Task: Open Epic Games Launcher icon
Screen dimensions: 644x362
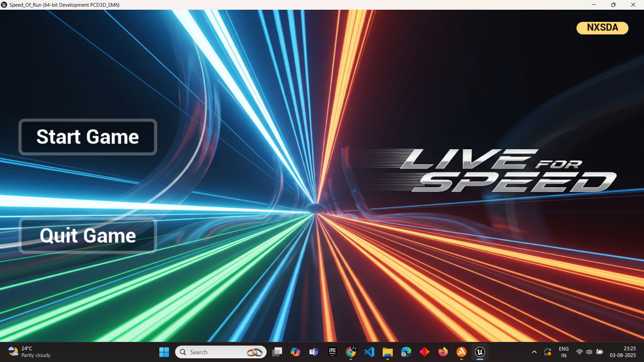Action: tap(332, 352)
